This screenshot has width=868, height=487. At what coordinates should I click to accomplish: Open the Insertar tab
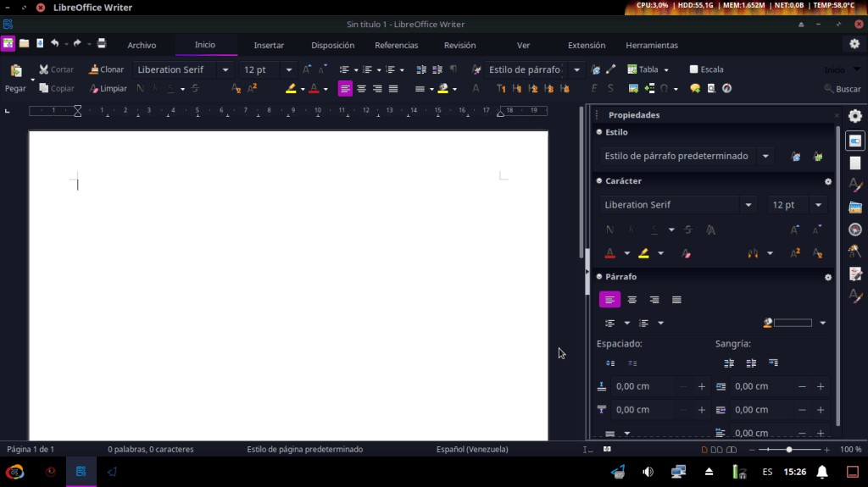269,45
